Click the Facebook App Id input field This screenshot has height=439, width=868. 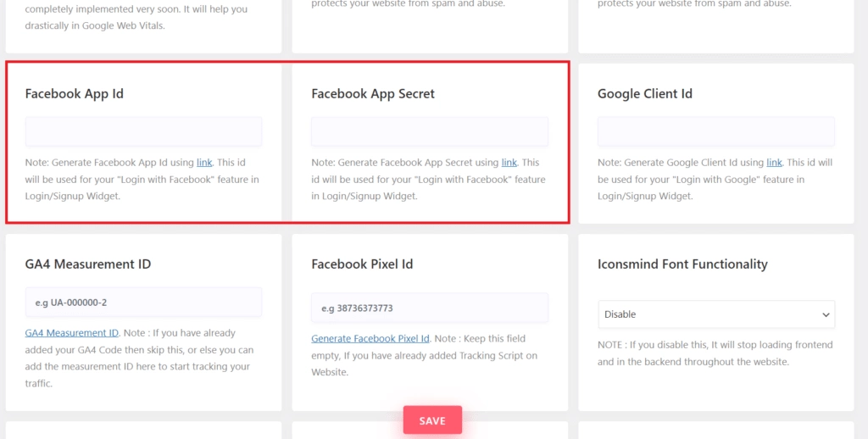tap(143, 132)
